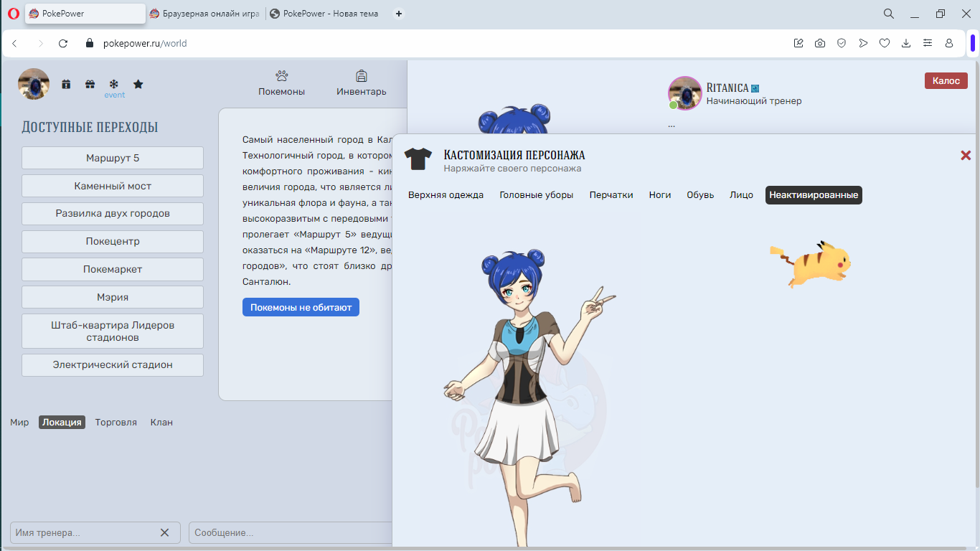Go to Каменный мост
980x551 pixels.
pos(113,186)
